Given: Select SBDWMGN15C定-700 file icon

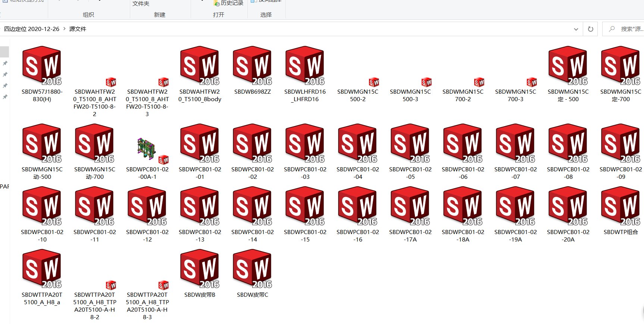Looking at the screenshot, I should click(620, 66).
